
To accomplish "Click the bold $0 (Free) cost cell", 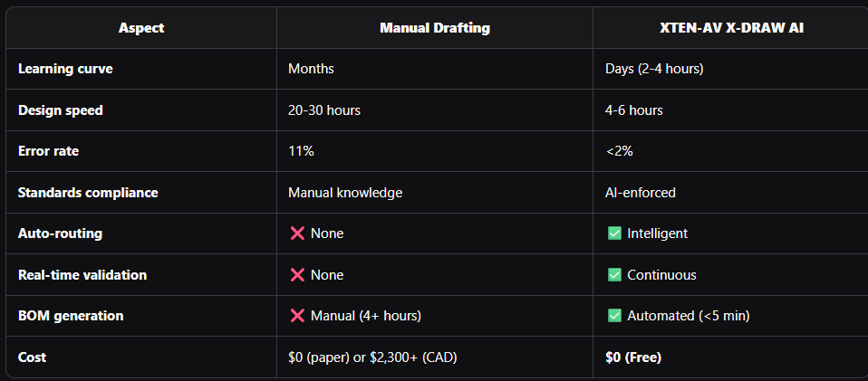I will (x=633, y=357).
